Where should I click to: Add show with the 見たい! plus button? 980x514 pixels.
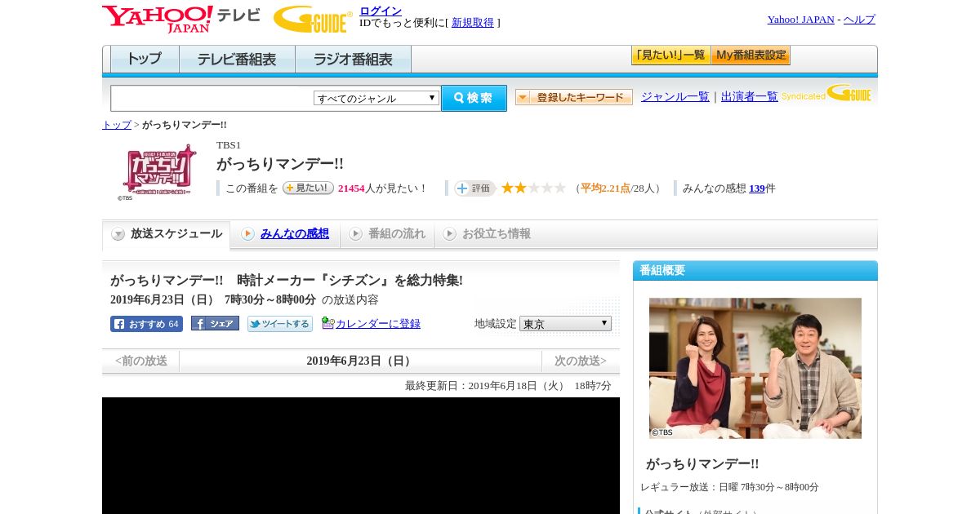308,188
